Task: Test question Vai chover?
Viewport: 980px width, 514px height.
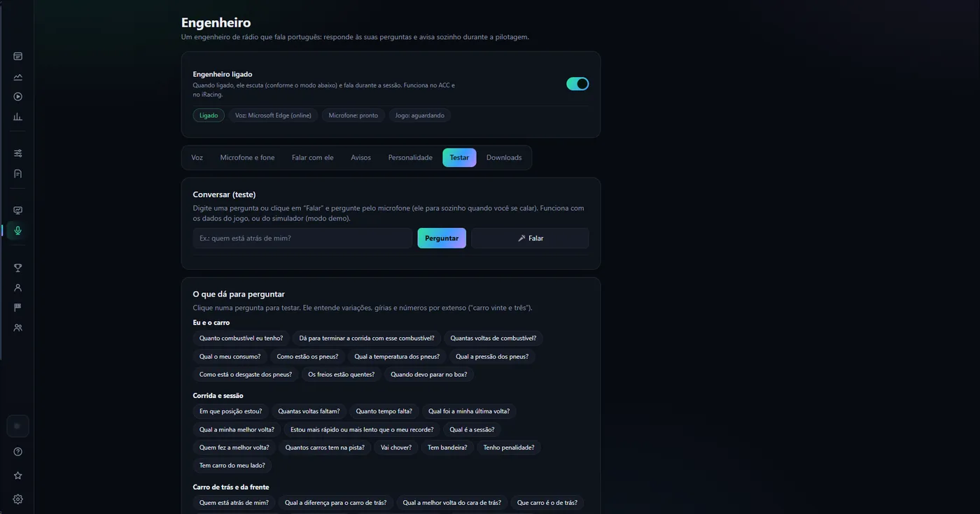Action: 396,448
